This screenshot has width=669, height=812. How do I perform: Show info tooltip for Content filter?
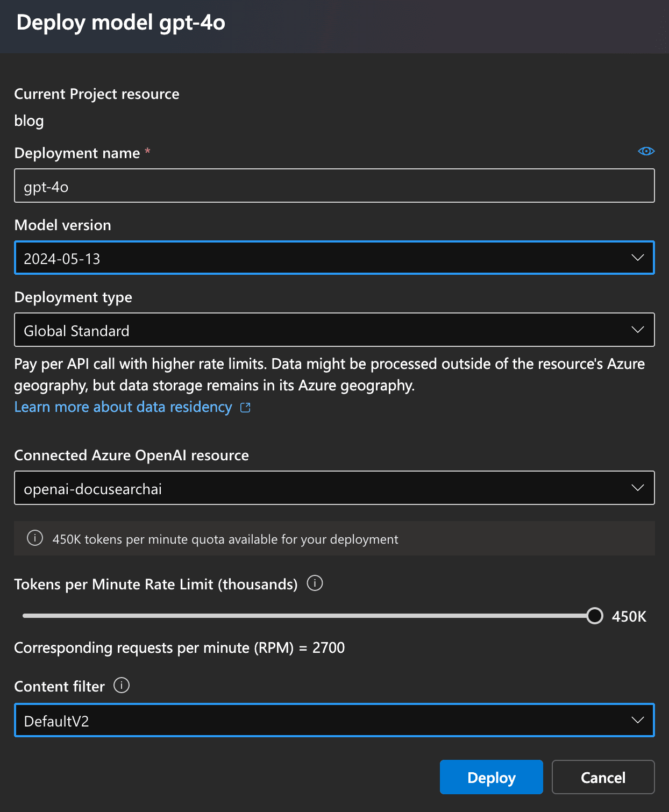(122, 686)
